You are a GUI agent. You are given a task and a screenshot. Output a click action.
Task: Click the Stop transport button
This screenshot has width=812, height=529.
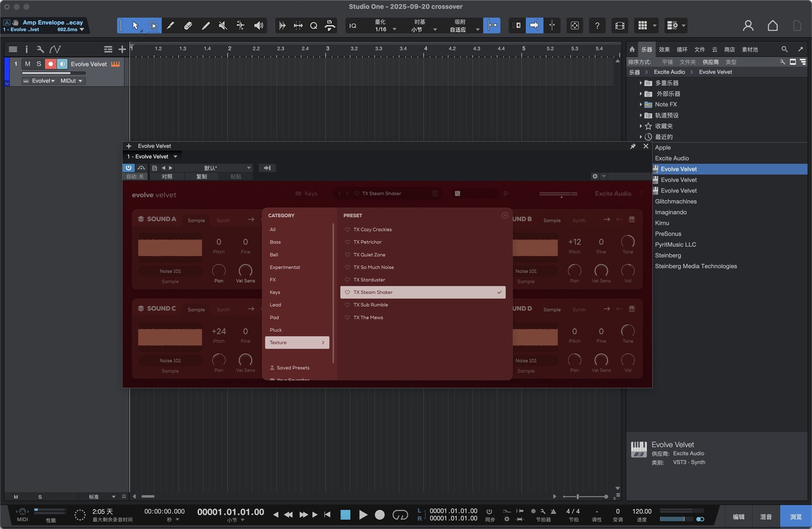tap(346, 515)
